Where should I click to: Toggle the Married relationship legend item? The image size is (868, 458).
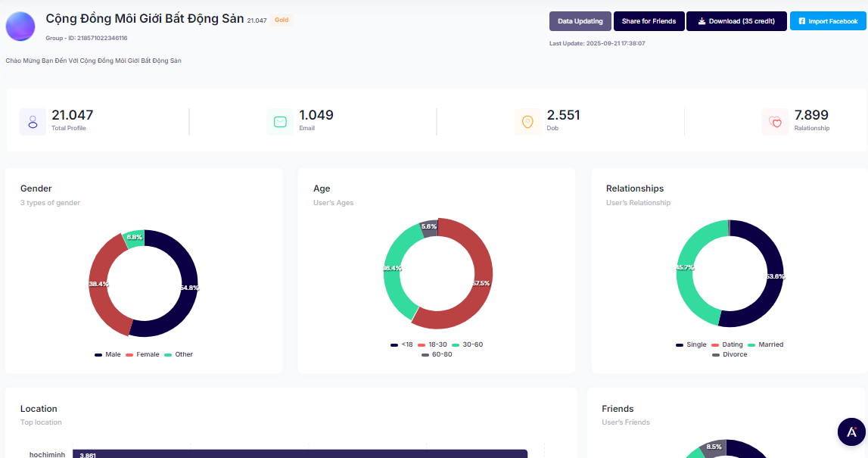point(766,344)
